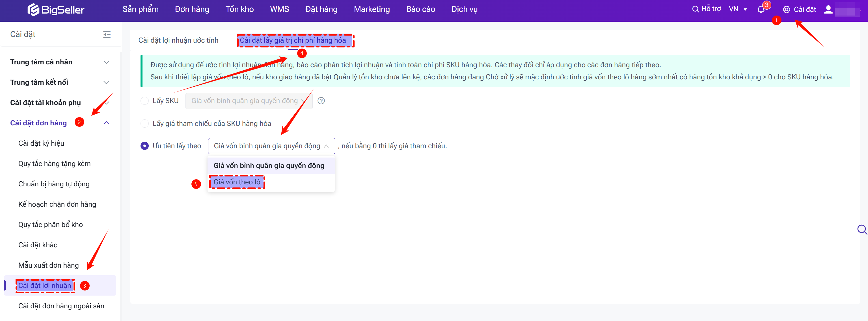868x321 pixels.
Task: Collapse the settings sidebar menu icon
Action: pos(107,34)
